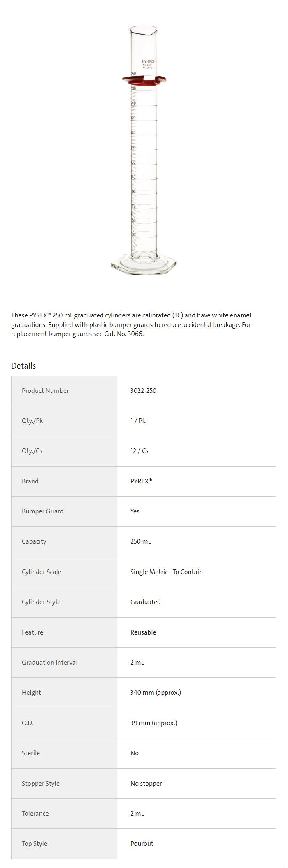Click the PYREX label printed on the cylinder

[x=148, y=61]
